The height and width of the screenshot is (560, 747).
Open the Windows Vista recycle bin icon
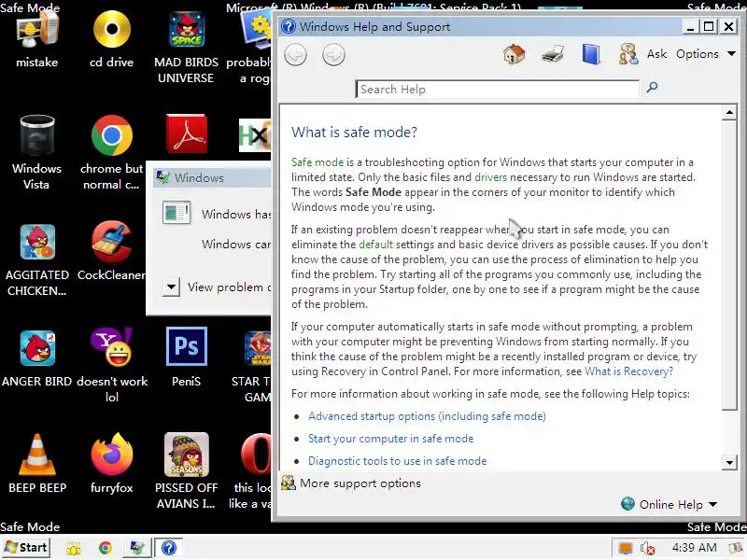point(36,152)
